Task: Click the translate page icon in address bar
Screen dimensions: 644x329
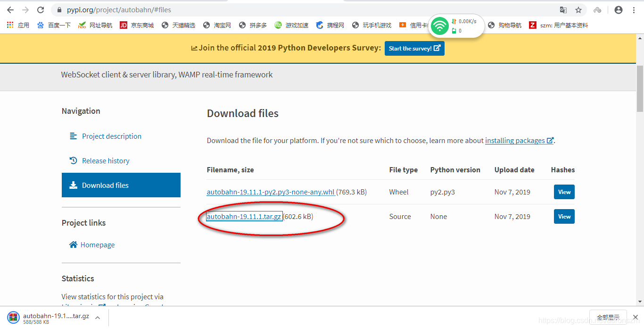Action: 563,10
